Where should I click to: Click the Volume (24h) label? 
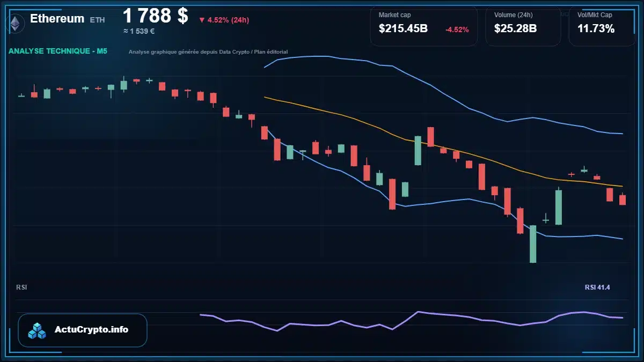(513, 15)
